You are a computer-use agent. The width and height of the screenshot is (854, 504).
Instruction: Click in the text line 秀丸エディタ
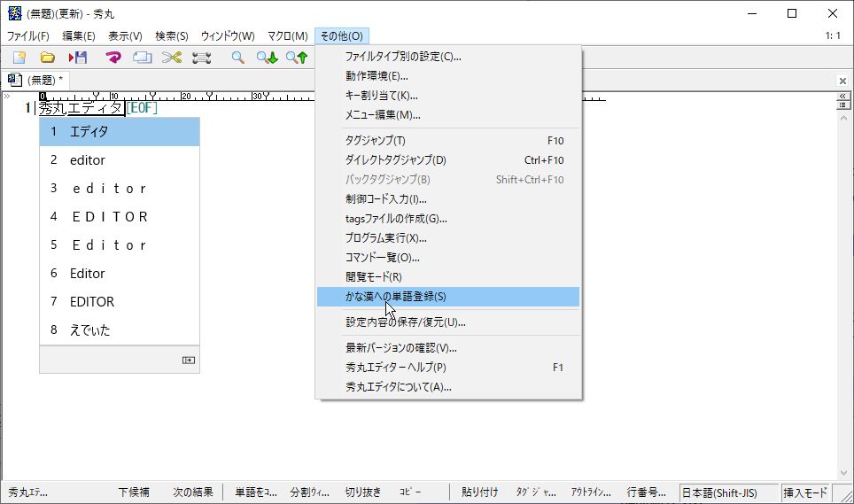click(x=81, y=108)
